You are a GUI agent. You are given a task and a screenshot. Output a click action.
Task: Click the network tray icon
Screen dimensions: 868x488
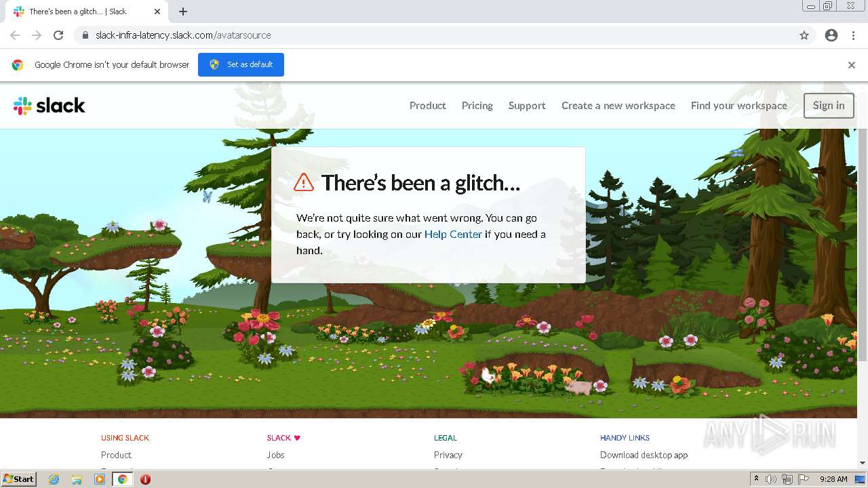[x=787, y=479]
